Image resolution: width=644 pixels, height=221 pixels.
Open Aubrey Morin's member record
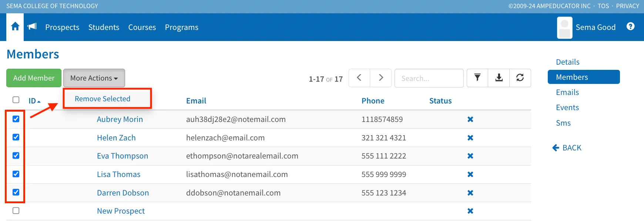120,119
